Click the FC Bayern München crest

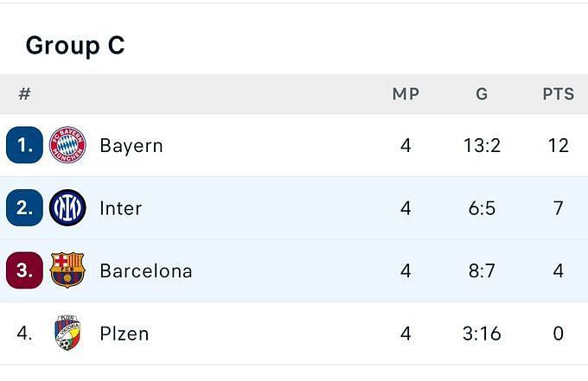pos(67,145)
